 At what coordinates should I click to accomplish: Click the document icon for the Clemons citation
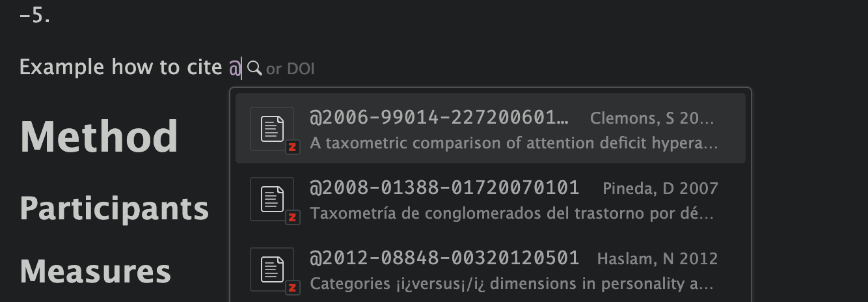(x=271, y=128)
